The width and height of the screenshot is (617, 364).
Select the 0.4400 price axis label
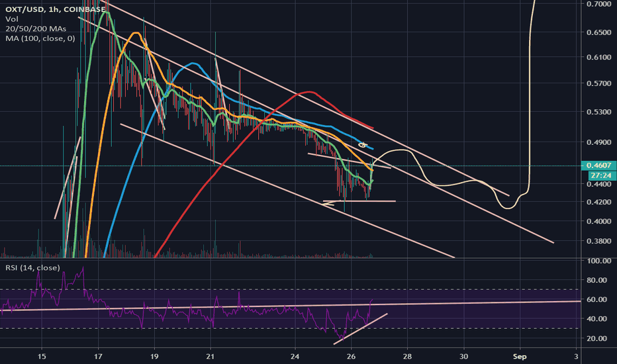point(599,184)
